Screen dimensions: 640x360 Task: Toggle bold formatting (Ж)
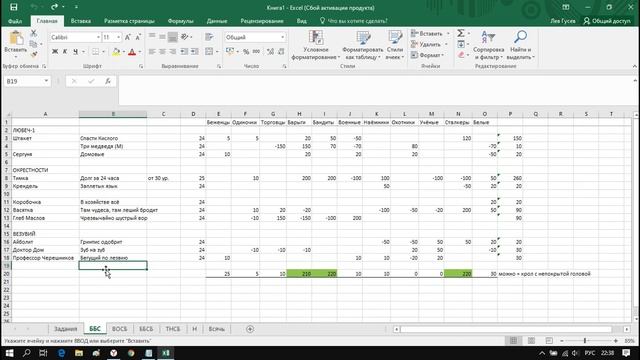[x=55, y=51]
